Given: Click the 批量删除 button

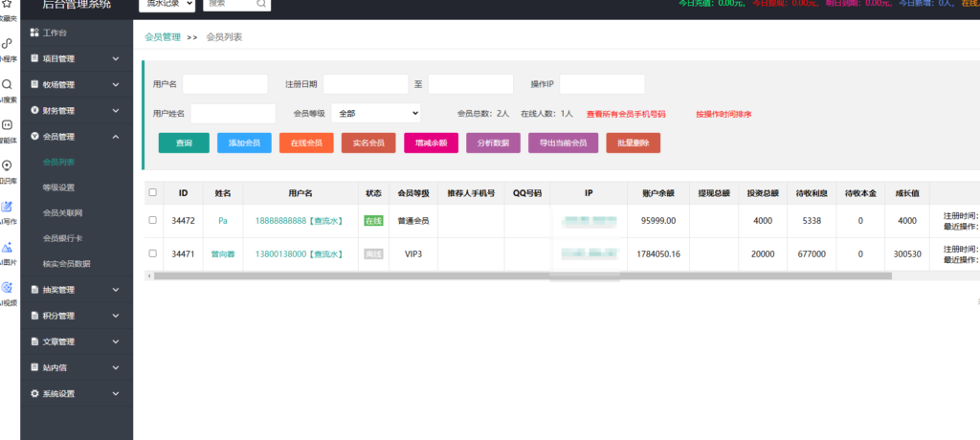Looking at the screenshot, I should click(634, 143).
